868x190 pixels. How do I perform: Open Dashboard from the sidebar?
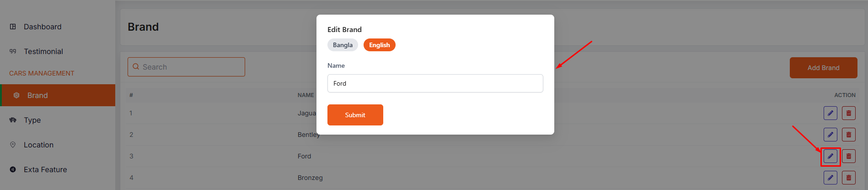pyautogui.click(x=43, y=27)
